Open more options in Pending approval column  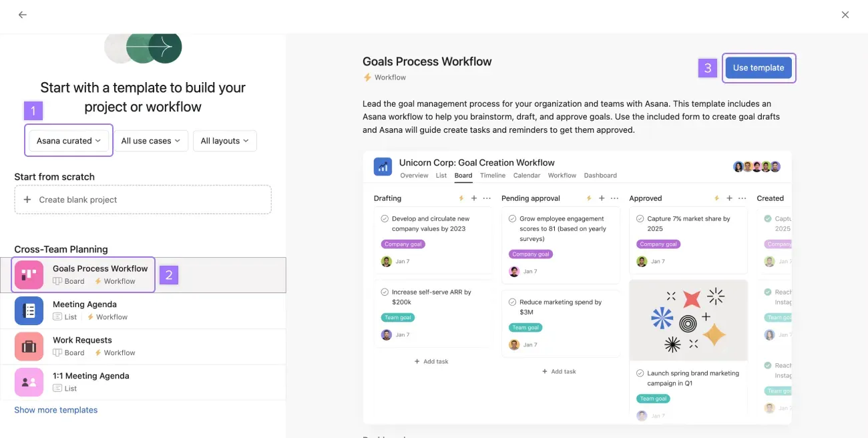614,198
